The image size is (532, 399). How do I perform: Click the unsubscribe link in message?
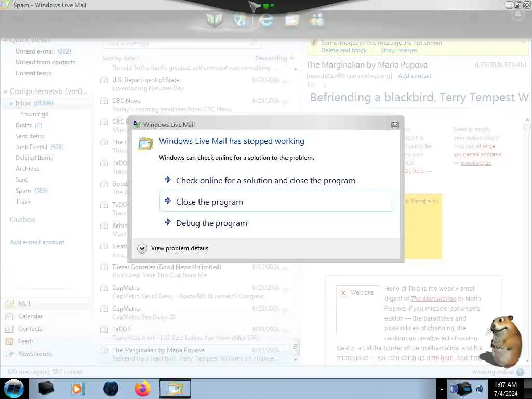click(x=475, y=163)
